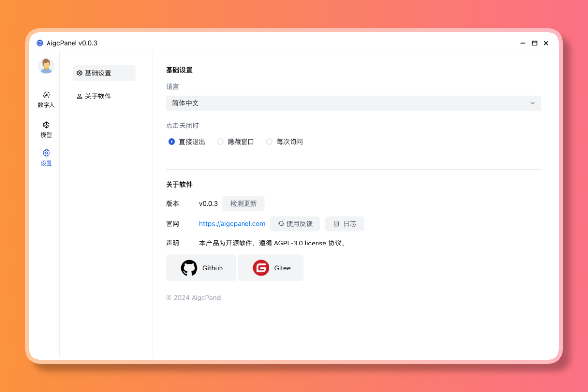Open the 数字人 panel from sidebar
Screen dimensions: 588x392
[46, 99]
